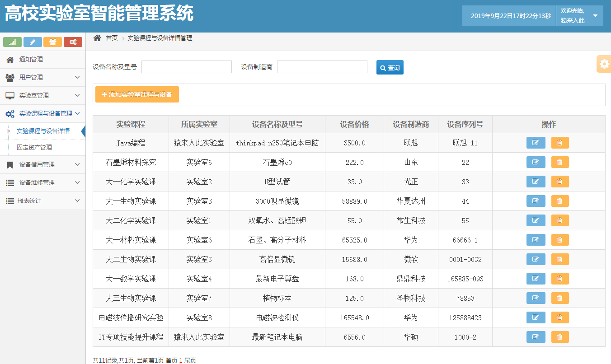Screen dimensions: 611x364
Task: Click the cell '电磁波检测仪'
Action: [277, 317]
